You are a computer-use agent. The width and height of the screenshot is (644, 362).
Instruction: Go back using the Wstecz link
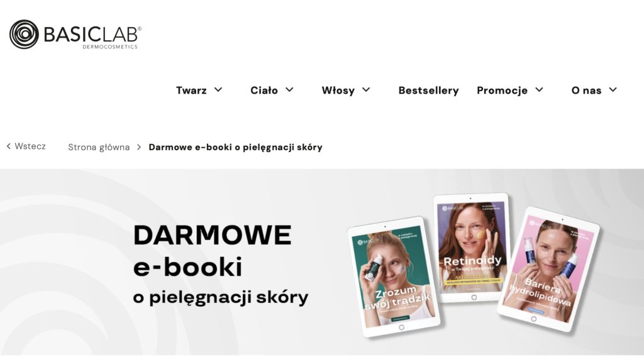(x=30, y=146)
